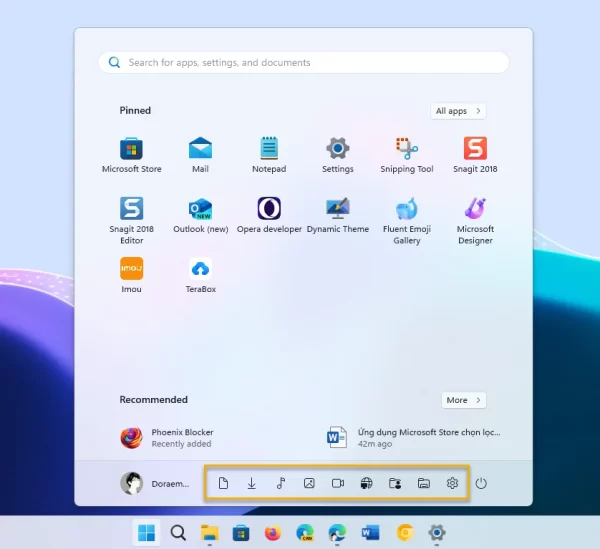The width and height of the screenshot is (600, 549).
Task: Click the magnifier icon in the search box
Action: pyautogui.click(x=114, y=62)
